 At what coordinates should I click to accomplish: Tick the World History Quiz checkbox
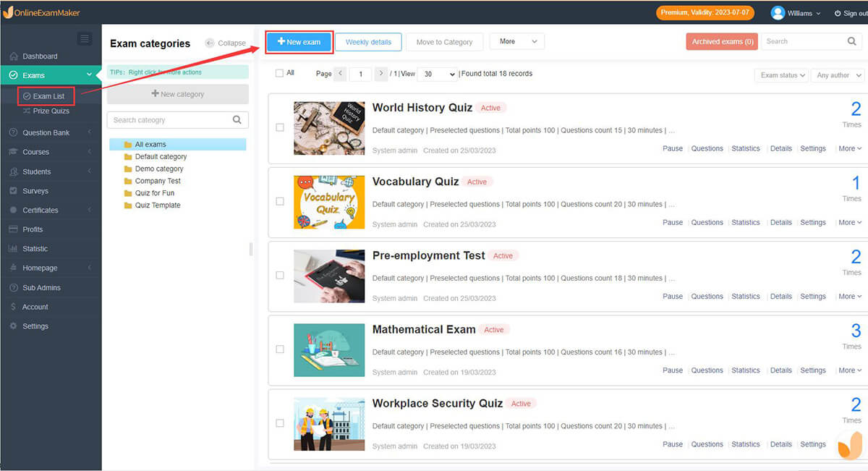(x=280, y=127)
